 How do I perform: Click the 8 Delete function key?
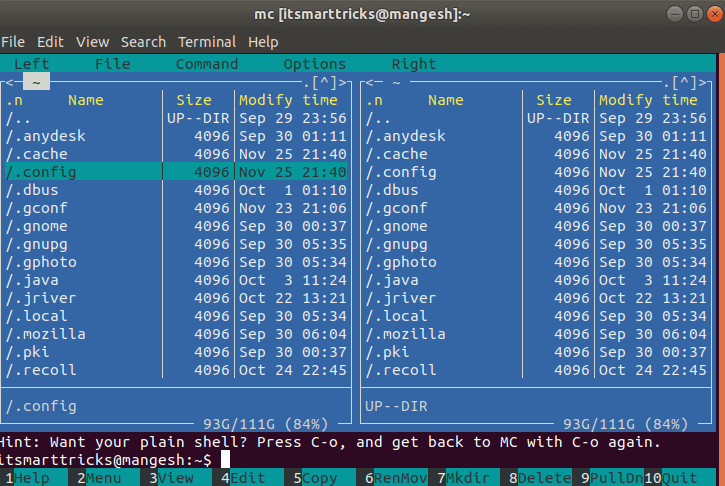[540, 478]
